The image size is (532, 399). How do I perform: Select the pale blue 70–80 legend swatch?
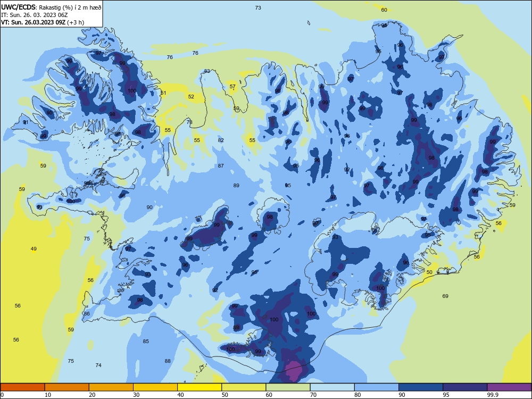point(332,387)
